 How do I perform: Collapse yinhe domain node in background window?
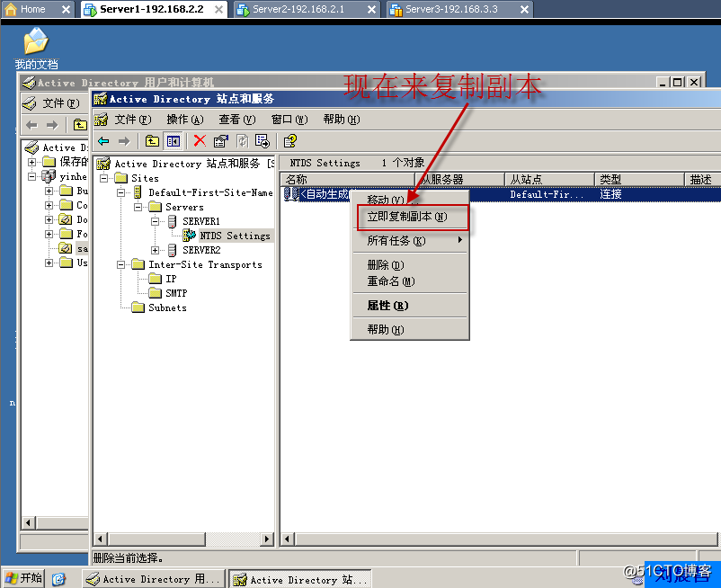[x=31, y=176]
